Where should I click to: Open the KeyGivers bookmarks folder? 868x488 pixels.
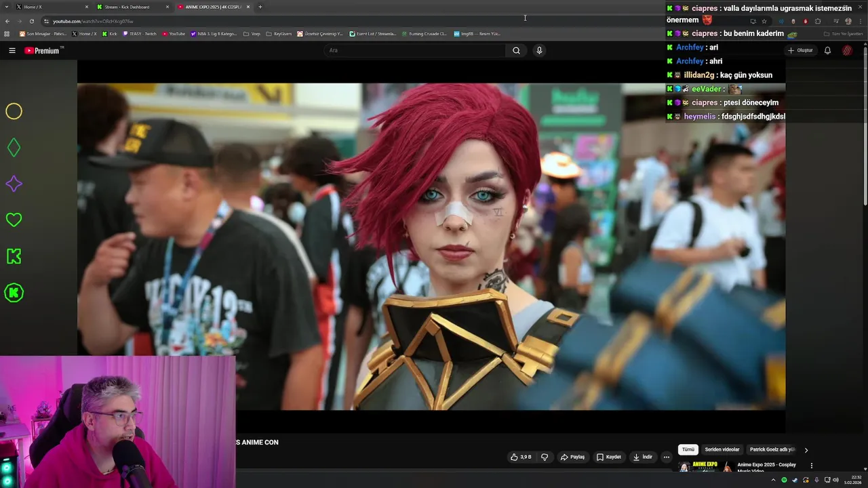279,33
